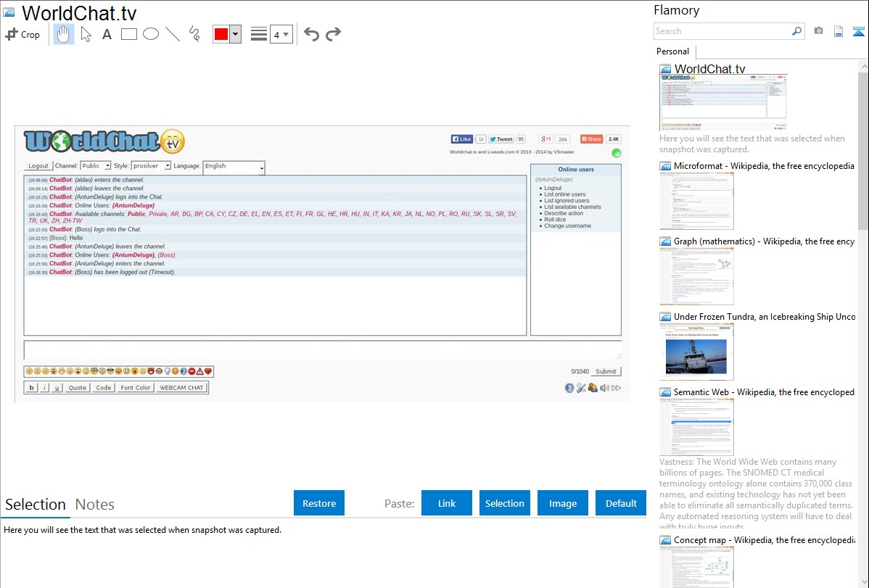The height and width of the screenshot is (588, 869).
Task: Toggle the autoscroll arrows icon
Action: [x=617, y=388]
